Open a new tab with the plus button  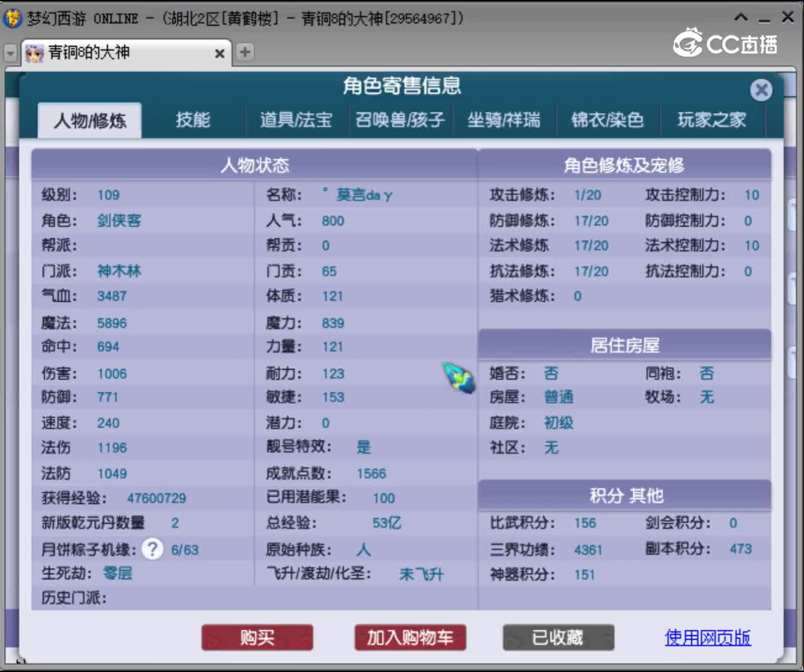tap(244, 52)
